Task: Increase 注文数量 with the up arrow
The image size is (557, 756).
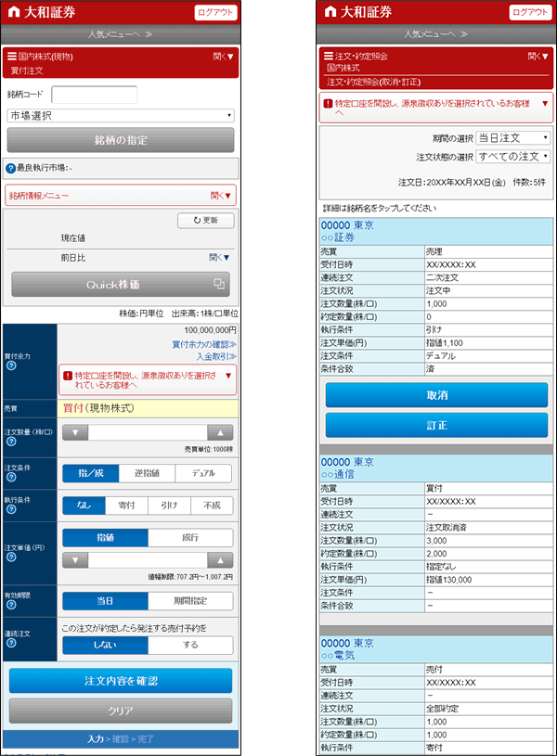Action: (x=220, y=432)
